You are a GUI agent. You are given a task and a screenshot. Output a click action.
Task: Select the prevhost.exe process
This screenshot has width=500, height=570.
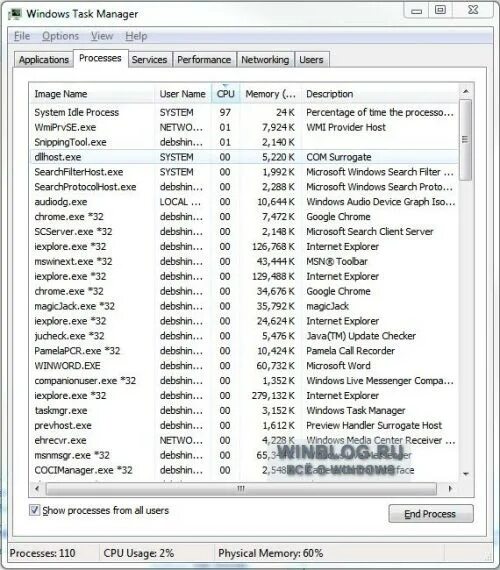tap(244, 425)
